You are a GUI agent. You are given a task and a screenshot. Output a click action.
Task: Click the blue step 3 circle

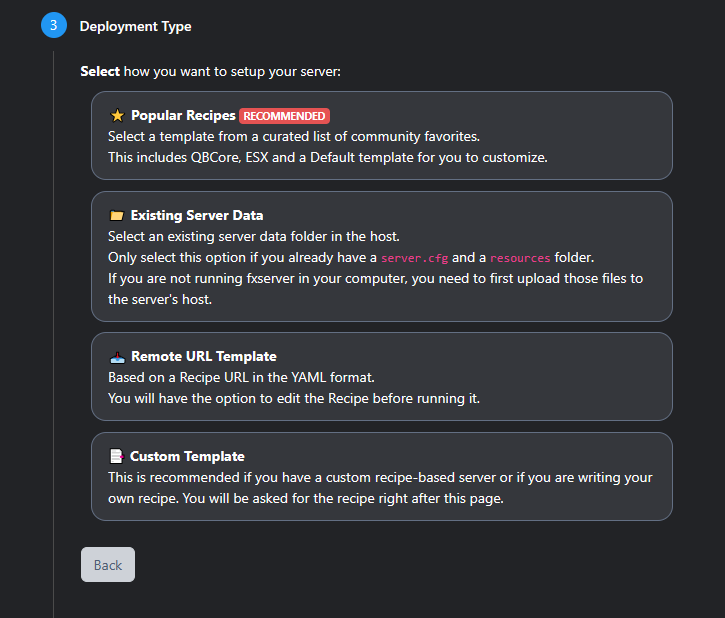(x=54, y=26)
